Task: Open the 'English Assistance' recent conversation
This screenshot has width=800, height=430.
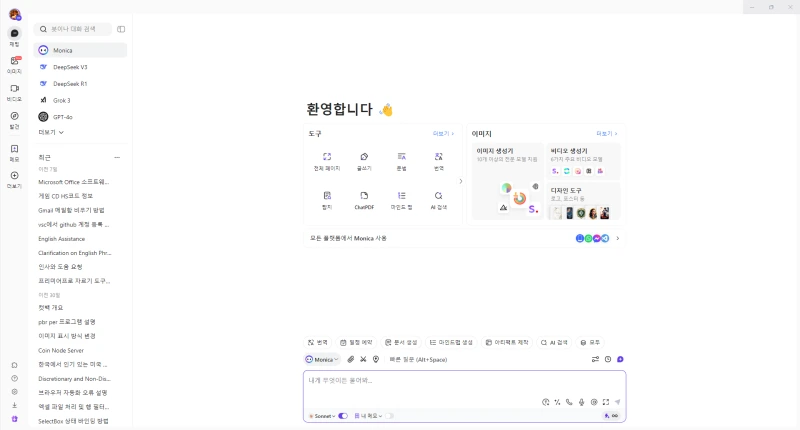Action: tap(62, 239)
